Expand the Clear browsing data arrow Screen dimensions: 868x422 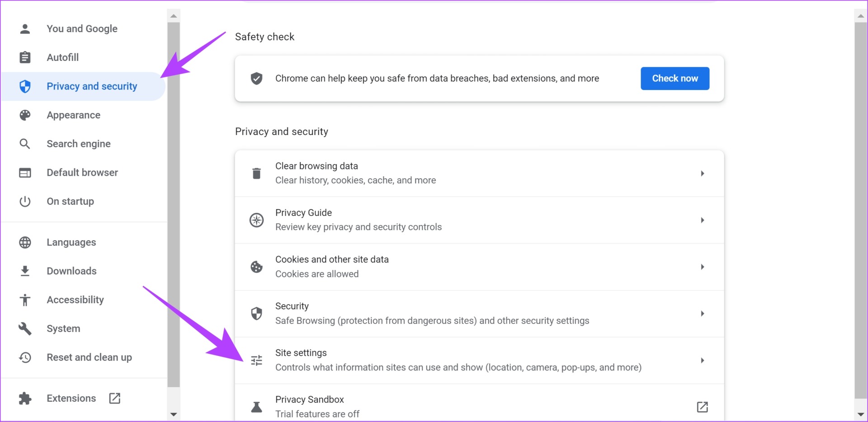702,173
